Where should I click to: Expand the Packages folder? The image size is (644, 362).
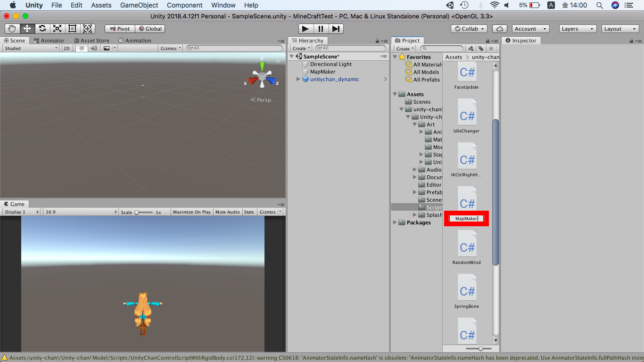click(395, 222)
